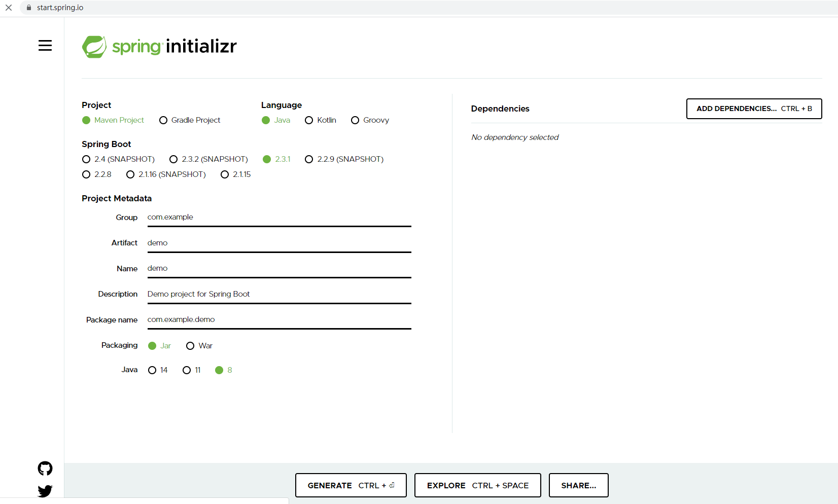This screenshot has height=504, width=838.
Task: Open the ADD DEPENDENCIES dialog
Action: pos(754,109)
